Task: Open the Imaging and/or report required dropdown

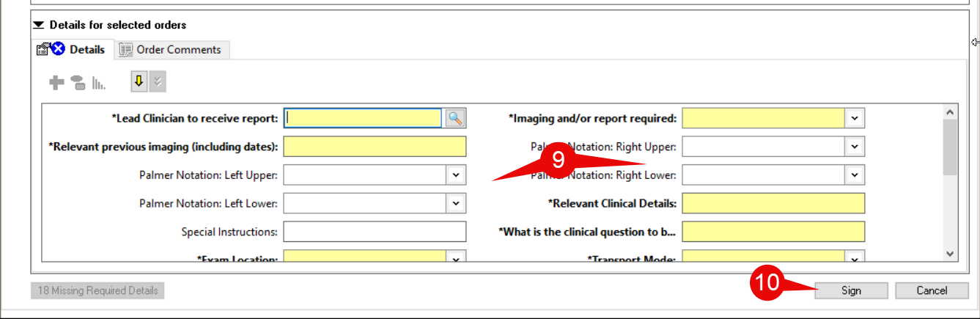Action: click(855, 118)
